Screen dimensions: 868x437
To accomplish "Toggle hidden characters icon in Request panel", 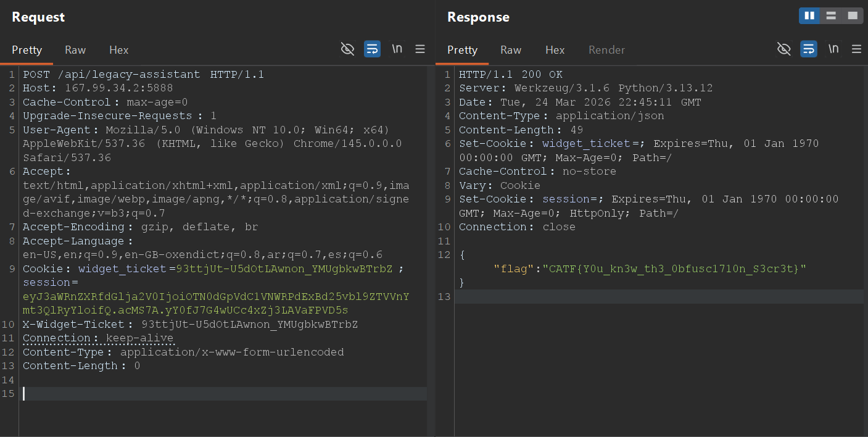I will click(348, 49).
